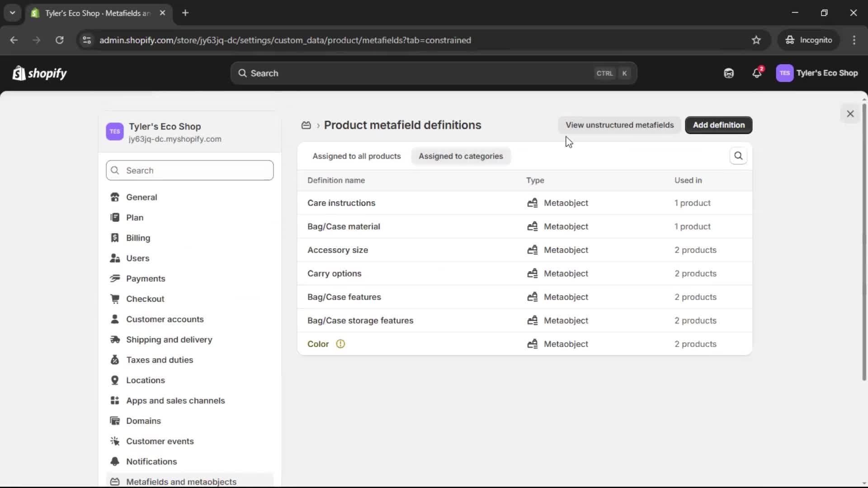Open Taxes and duties settings

(160, 360)
